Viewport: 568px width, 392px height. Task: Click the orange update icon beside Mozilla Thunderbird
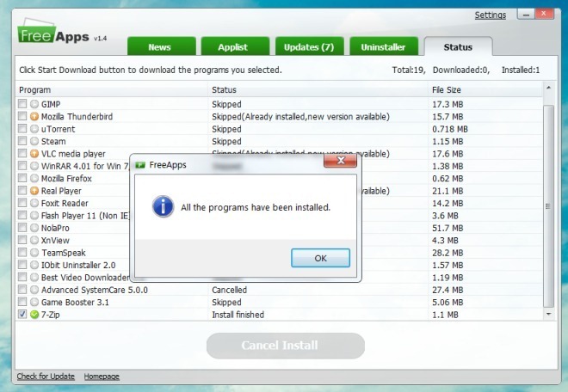[34, 117]
